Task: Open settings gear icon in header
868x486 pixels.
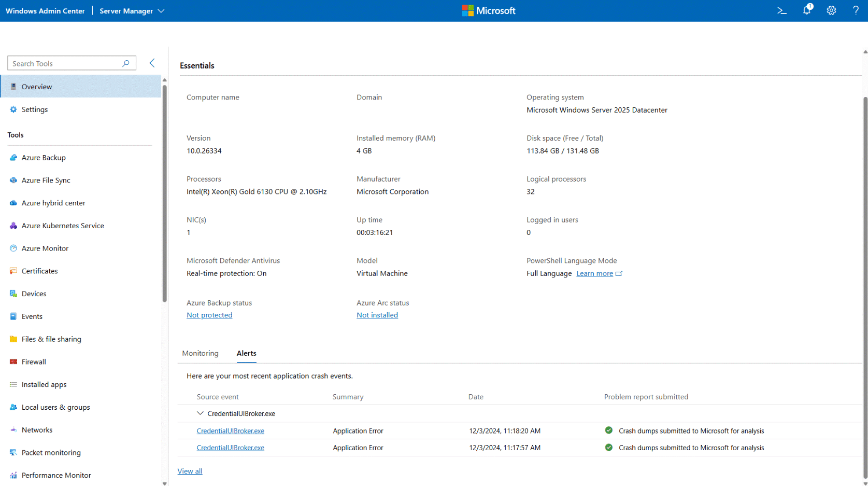Action: click(x=831, y=10)
